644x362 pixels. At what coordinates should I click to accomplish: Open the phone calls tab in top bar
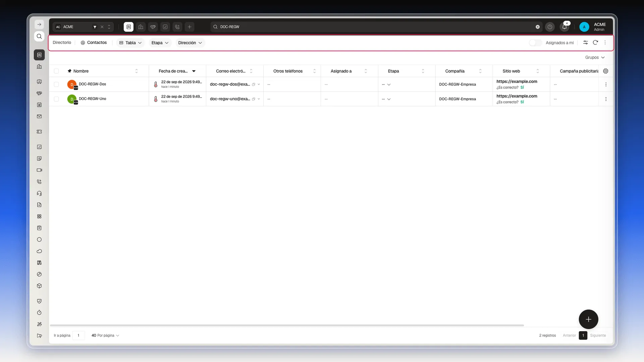coord(177,27)
